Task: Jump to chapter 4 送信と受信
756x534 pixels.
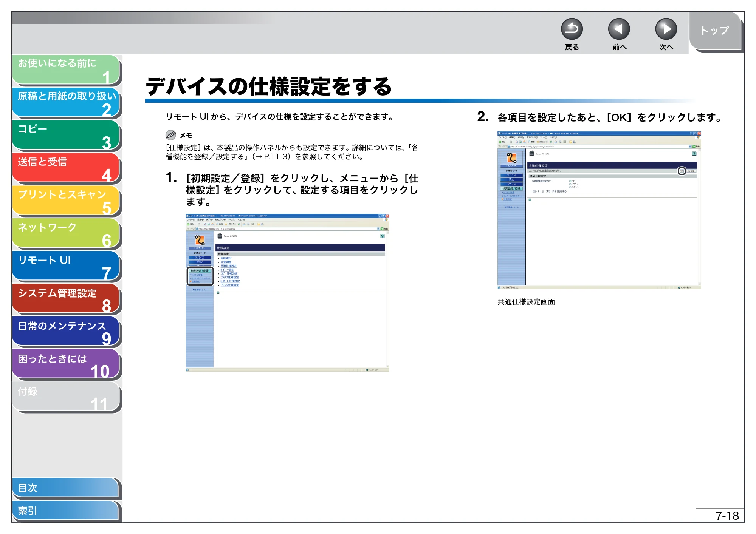Action: pyautogui.click(x=66, y=168)
